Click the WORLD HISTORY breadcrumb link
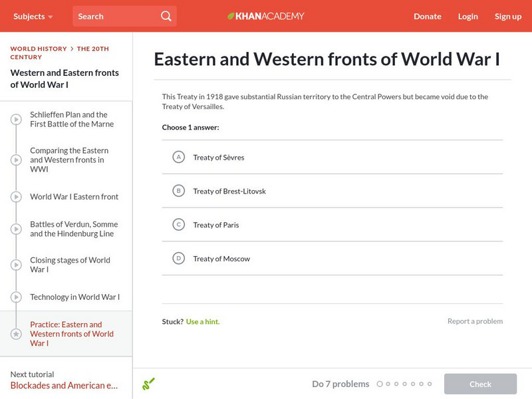The image size is (532, 399). (x=37, y=49)
